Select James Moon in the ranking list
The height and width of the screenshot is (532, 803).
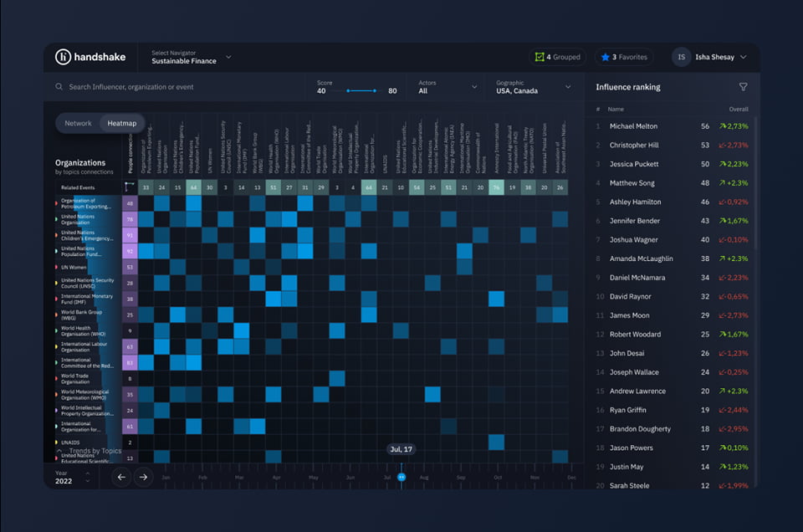(672, 315)
